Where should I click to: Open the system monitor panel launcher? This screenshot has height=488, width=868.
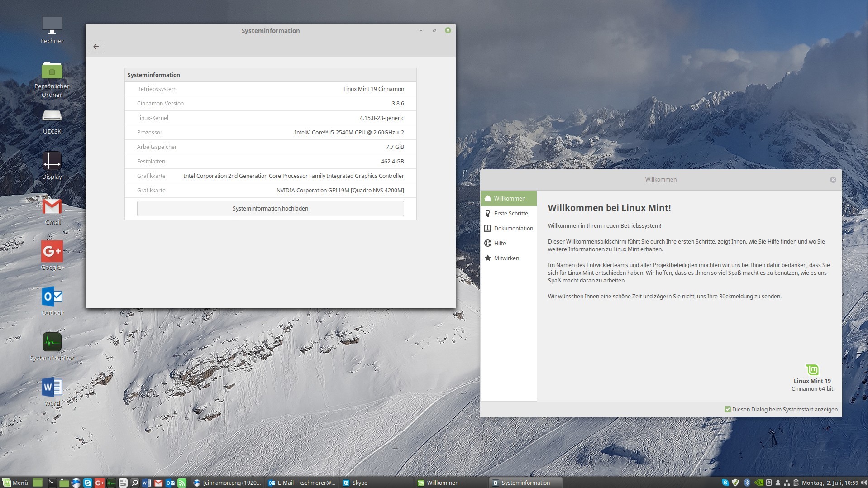coord(111,483)
